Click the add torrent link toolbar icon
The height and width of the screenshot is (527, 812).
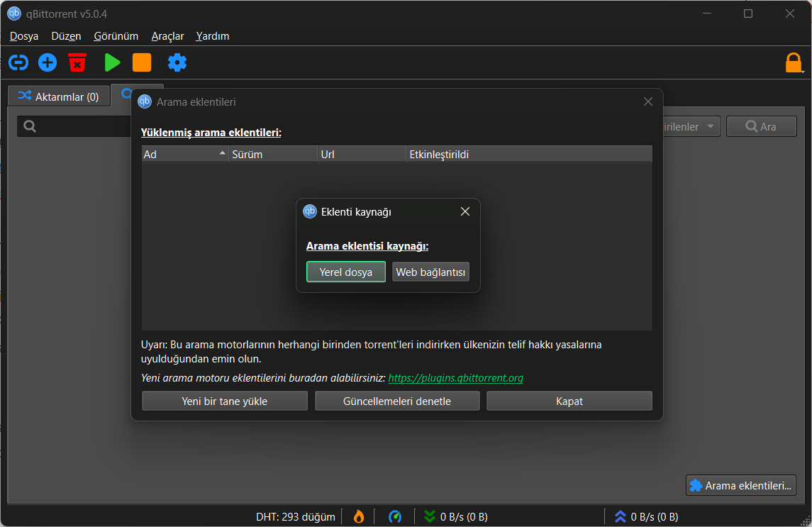click(18, 62)
